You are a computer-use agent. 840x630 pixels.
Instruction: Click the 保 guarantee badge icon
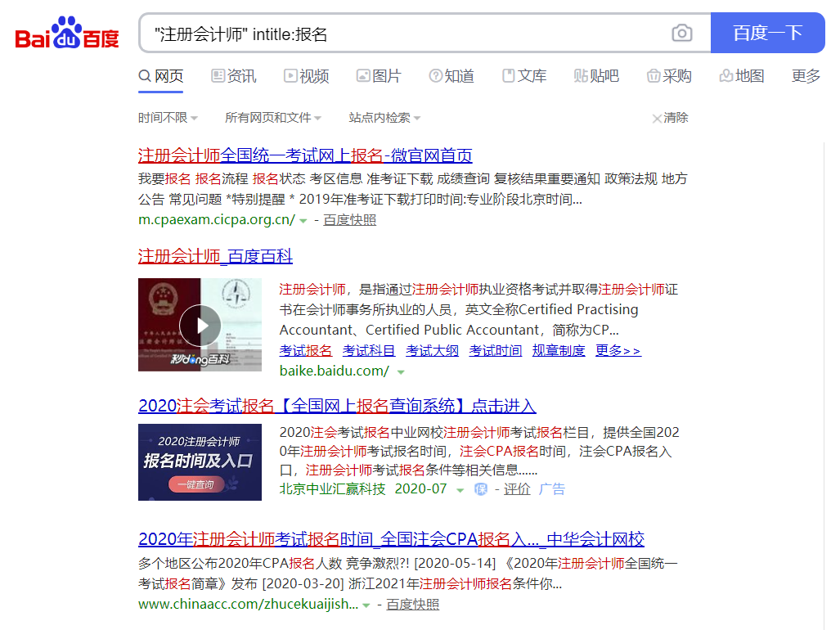coord(481,489)
